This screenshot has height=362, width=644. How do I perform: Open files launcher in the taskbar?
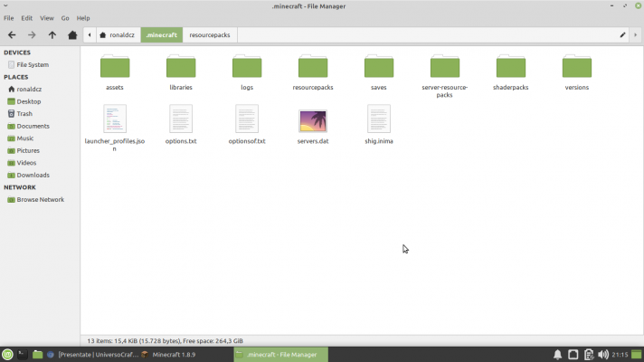[37, 354]
